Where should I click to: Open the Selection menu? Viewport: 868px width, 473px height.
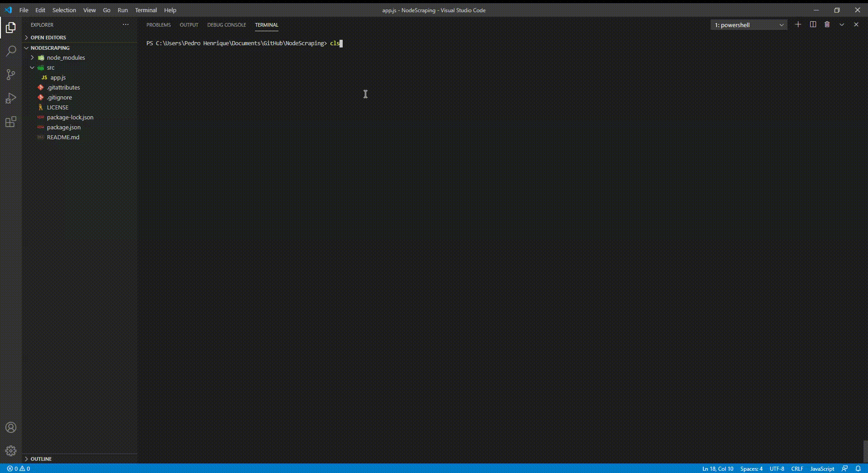click(x=64, y=10)
